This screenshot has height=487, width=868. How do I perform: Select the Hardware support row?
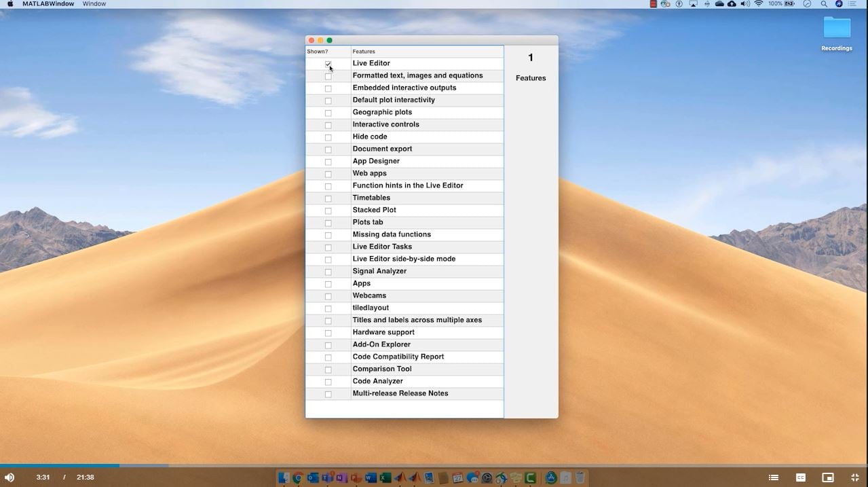click(404, 333)
